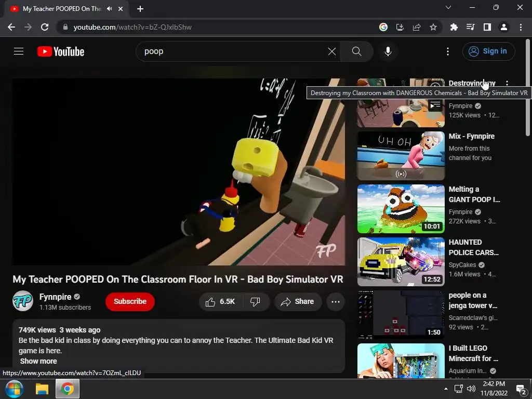Click the video player area
This screenshot has height=399, width=532.
[179, 171]
